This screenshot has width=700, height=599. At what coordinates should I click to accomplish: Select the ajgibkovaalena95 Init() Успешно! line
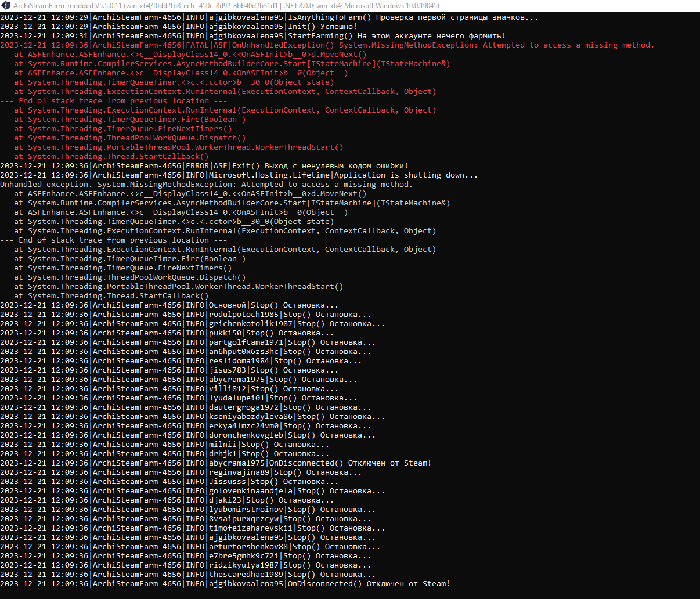click(179, 27)
